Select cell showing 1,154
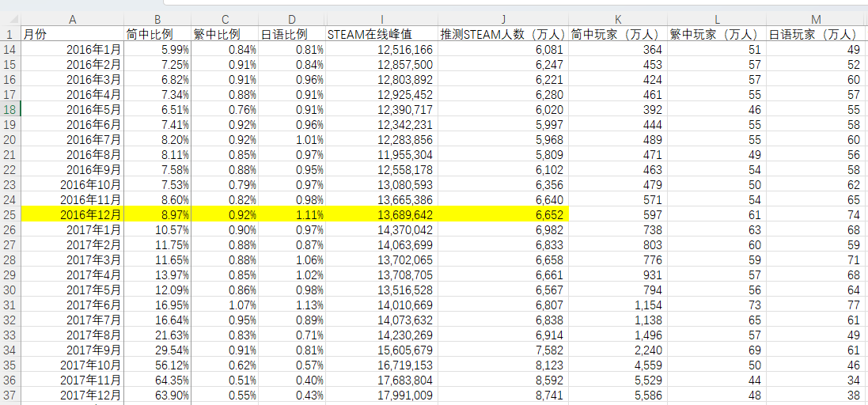 pyautogui.click(x=618, y=305)
